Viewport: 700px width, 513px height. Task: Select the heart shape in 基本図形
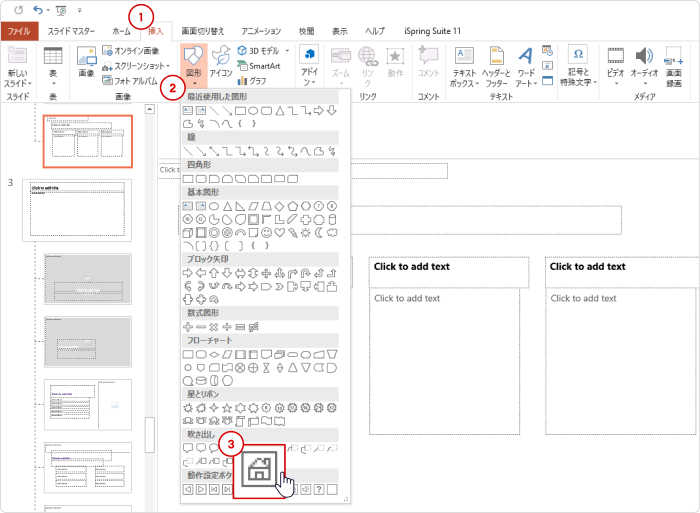(x=279, y=233)
